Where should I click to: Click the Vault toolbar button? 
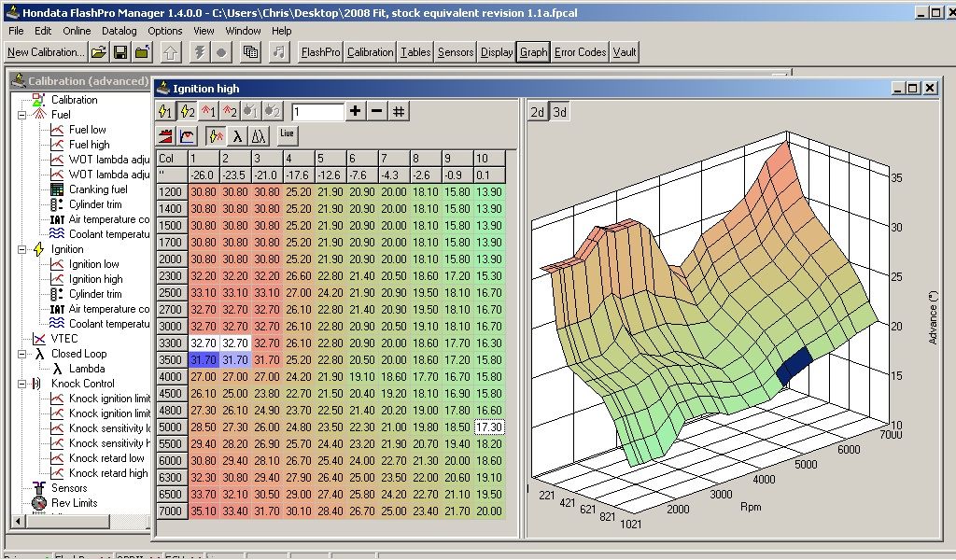pos(625,52)
